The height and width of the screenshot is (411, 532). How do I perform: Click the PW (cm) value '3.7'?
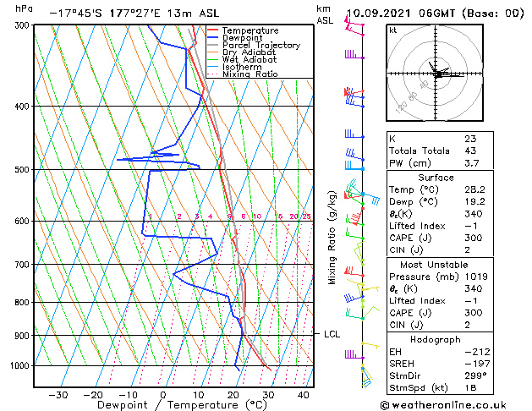(472, 163)
